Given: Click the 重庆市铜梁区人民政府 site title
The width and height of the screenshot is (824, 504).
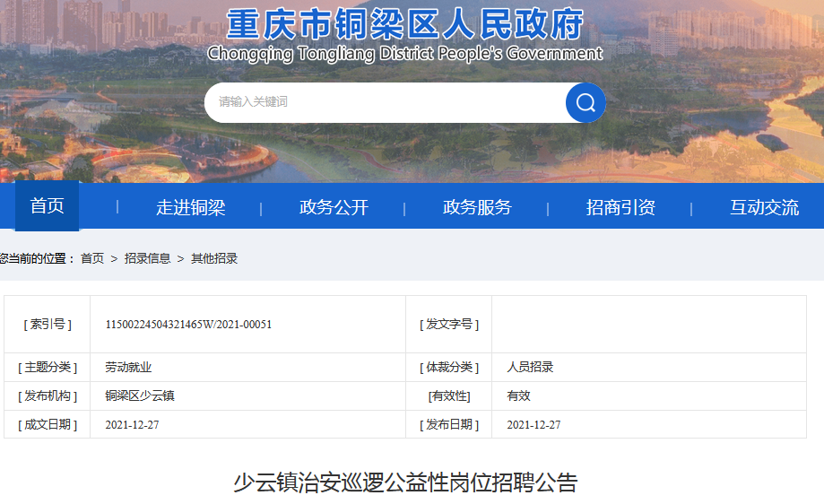Looking at the screenshot, I should 404,23.
